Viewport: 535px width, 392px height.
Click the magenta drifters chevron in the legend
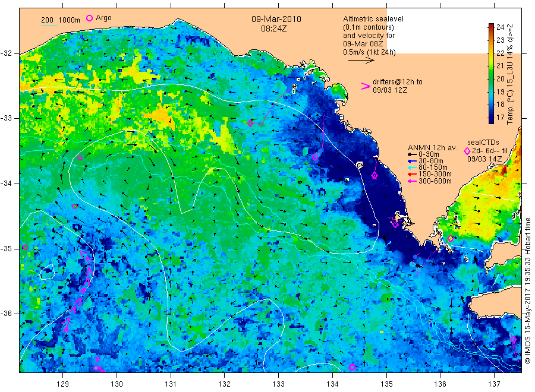click(366, 86)
